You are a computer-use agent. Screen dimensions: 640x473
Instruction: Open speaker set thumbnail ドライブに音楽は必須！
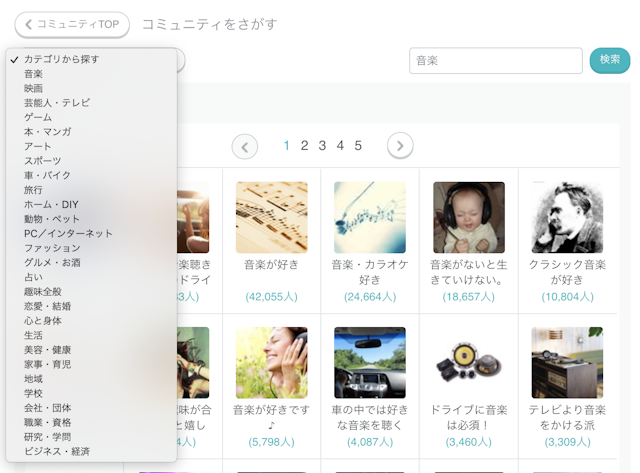point(469,362)
